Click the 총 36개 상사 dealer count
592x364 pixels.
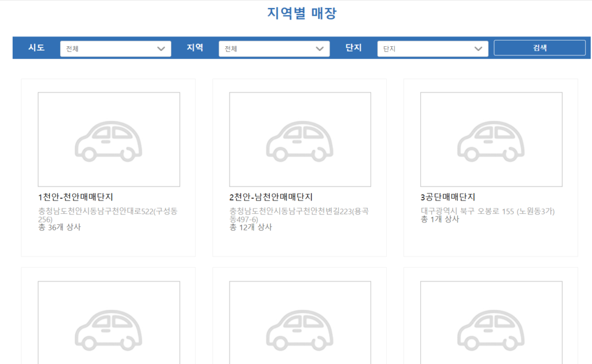(x=59, y=228)
